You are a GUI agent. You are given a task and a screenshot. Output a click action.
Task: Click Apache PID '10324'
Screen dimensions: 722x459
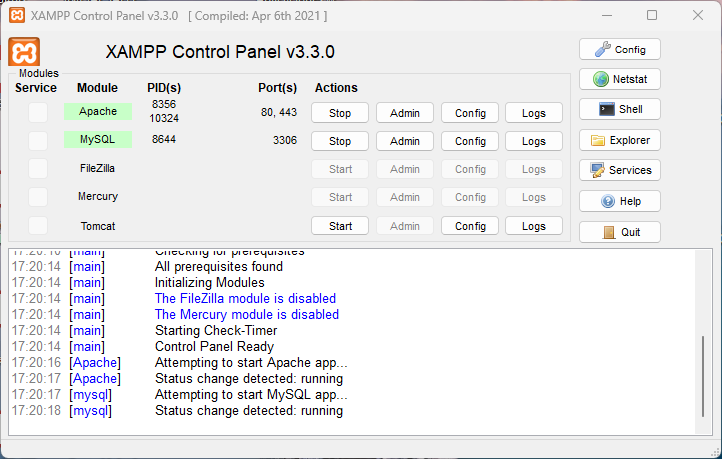coord(164,118)
